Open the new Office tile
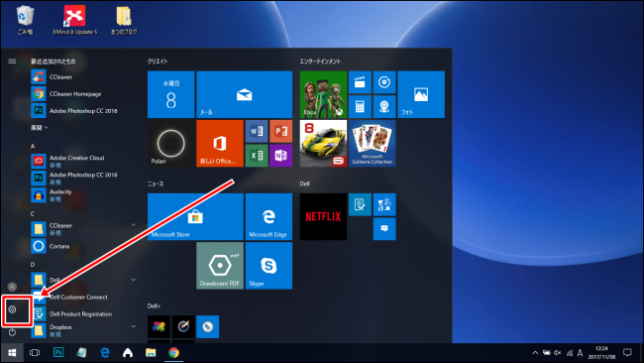644x363 pixels. coord(220,144)
